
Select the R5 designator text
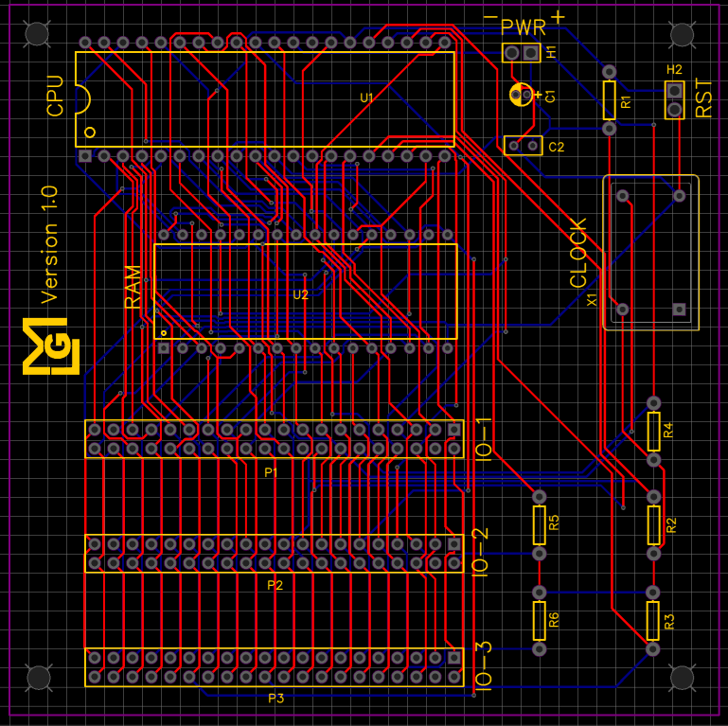[x=554, y=522]
